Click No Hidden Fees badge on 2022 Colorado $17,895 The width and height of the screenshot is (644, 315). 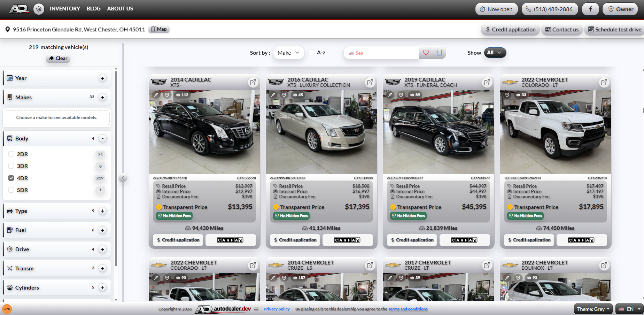526,216
